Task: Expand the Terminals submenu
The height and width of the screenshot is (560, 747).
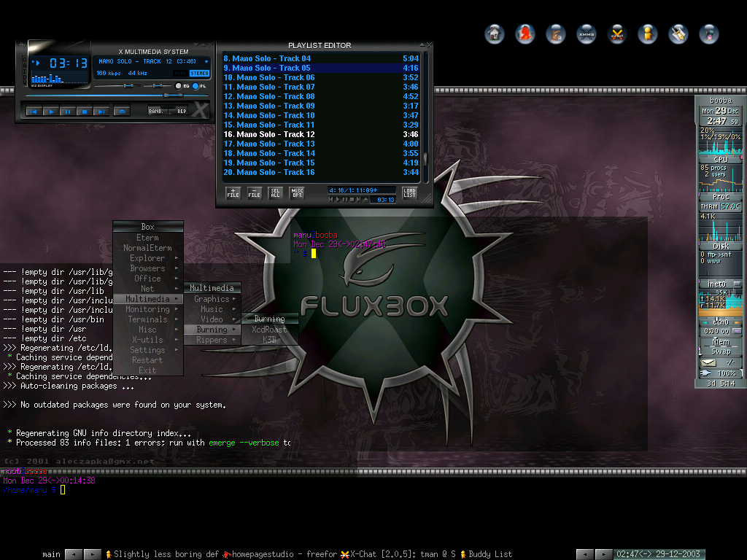Action: [147, 319]
